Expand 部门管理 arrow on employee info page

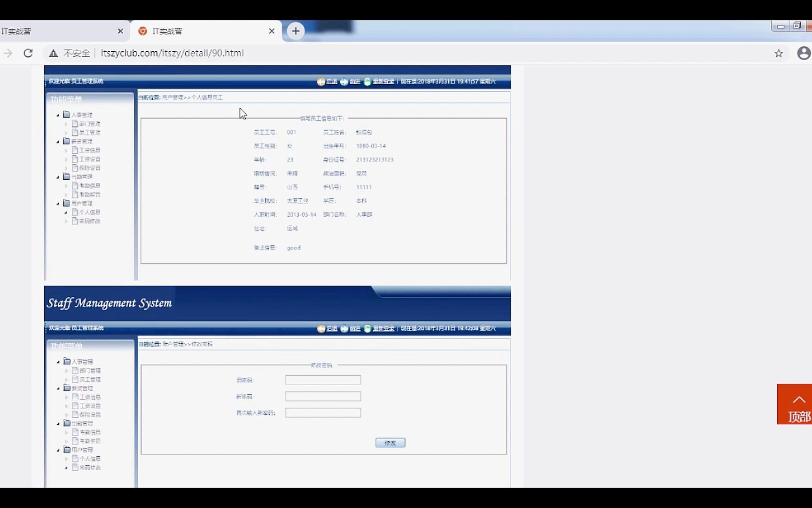tap(66, 124)
